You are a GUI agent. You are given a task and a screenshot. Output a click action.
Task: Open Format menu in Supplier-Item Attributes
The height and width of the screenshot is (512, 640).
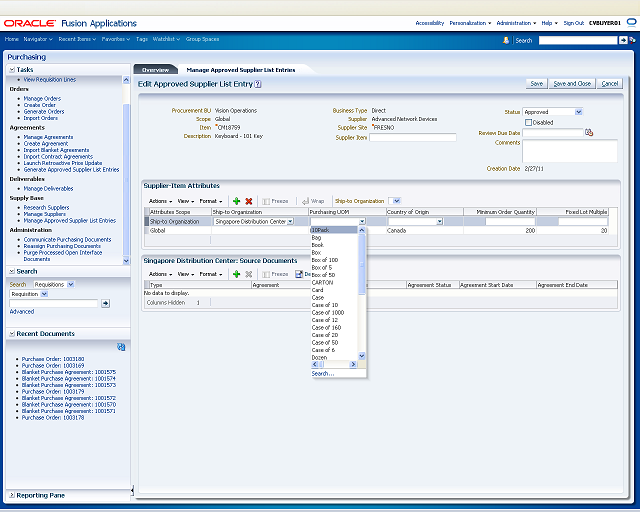(x=211, y=201)
